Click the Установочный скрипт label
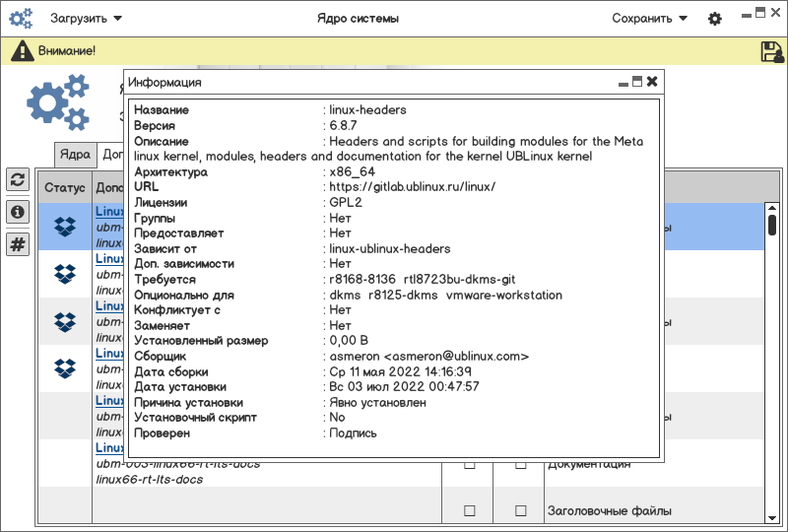Viewport: 788px width, 532px height. (x=195, y=418)
